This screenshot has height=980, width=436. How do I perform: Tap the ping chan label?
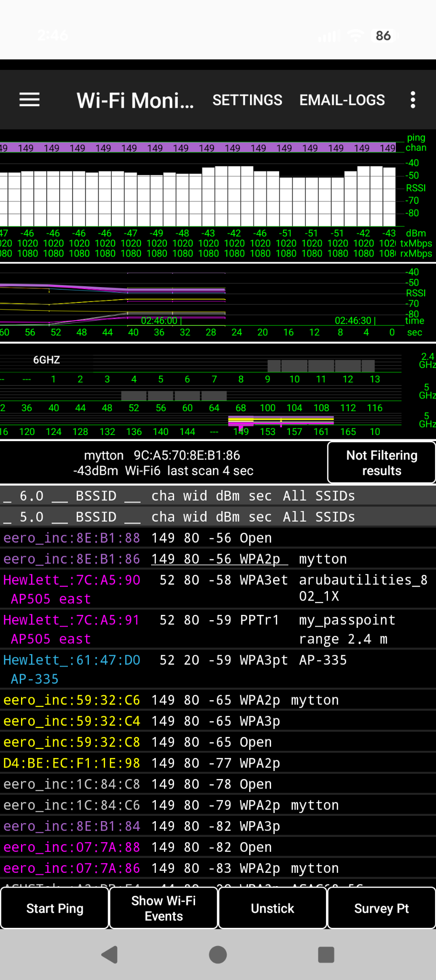tap(416, 143)
